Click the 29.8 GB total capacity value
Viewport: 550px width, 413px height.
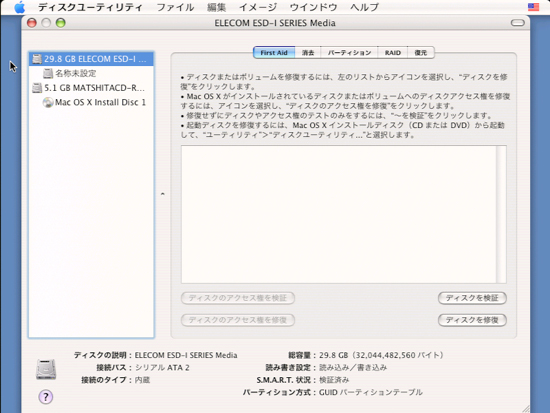[381, 355]
